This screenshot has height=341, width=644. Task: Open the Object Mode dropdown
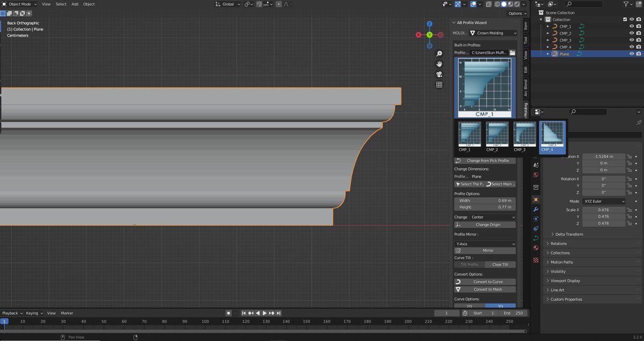(19, 4)
